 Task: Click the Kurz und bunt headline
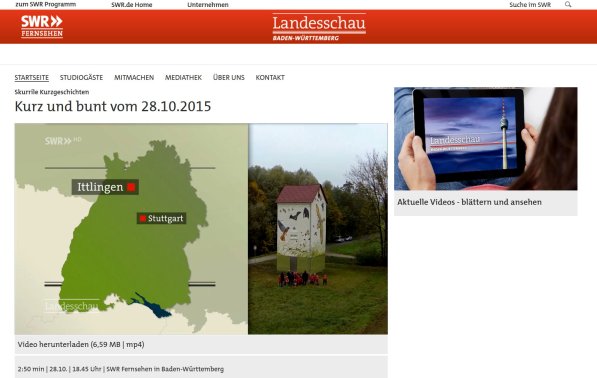113,106
